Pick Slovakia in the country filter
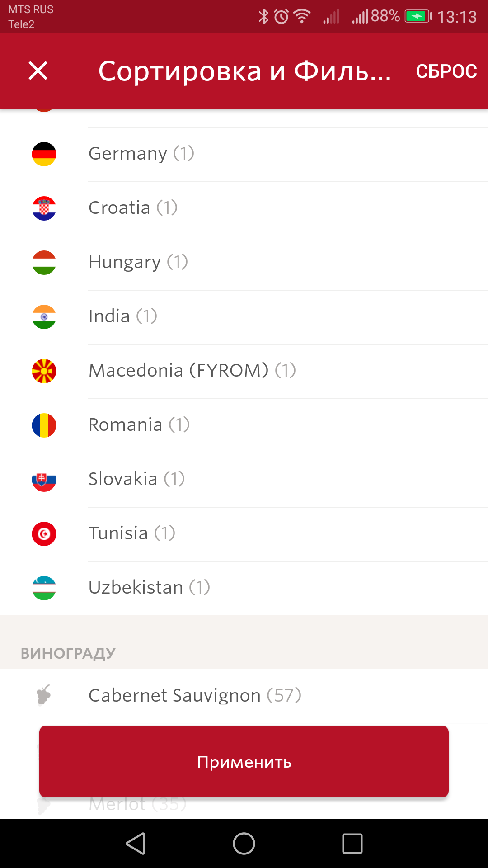Screen dimensions: 488x868 pos(136,479)
